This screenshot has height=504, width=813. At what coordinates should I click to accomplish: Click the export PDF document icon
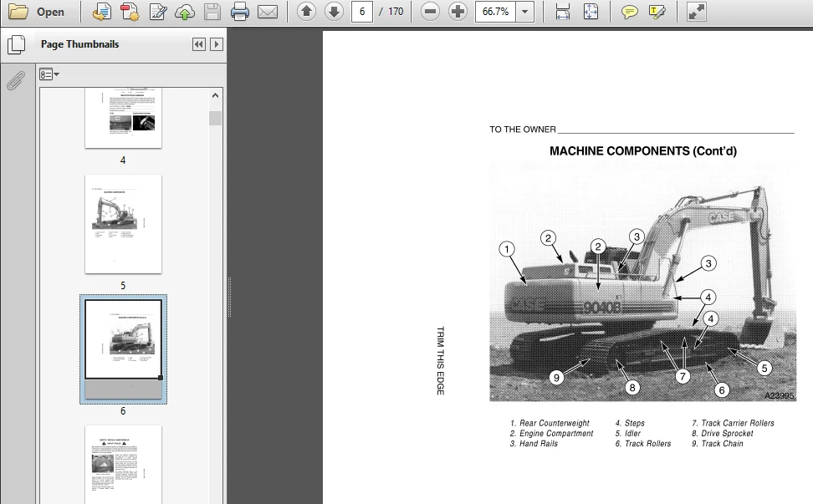(x=102, y=12)
